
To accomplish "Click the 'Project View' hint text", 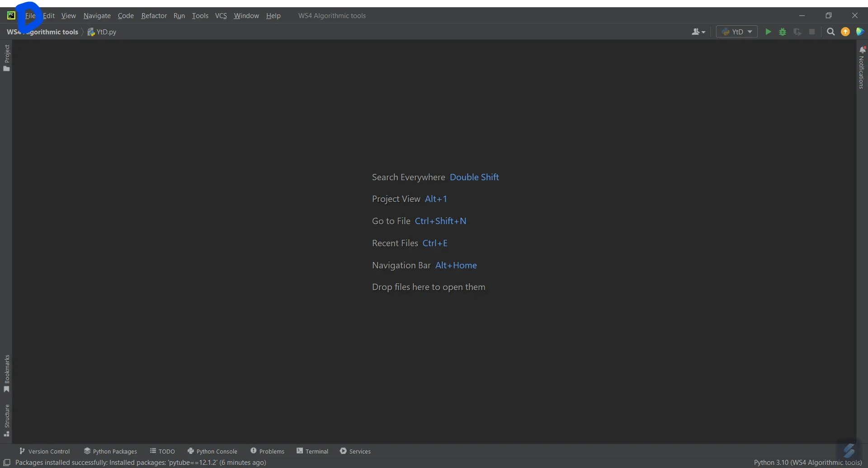I will (396, 199).
